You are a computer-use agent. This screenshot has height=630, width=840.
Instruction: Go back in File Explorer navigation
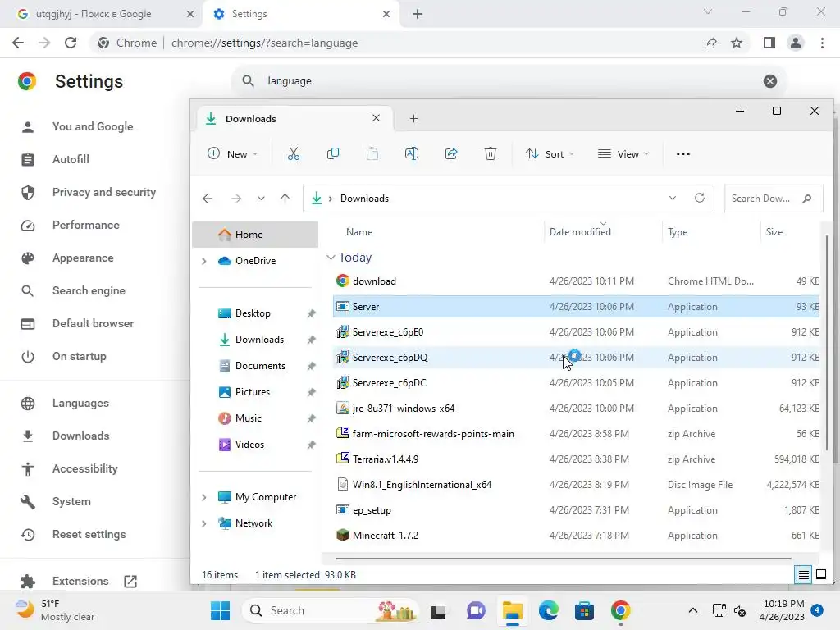pyautogui.click(x=208, y=199)
